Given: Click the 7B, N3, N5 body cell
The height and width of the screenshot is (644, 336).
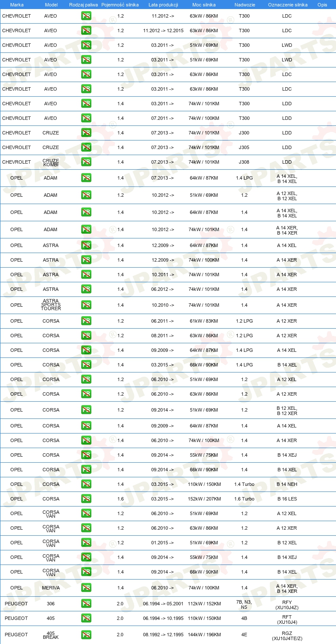Looking at the screenshot, I should tap(244, 605).
